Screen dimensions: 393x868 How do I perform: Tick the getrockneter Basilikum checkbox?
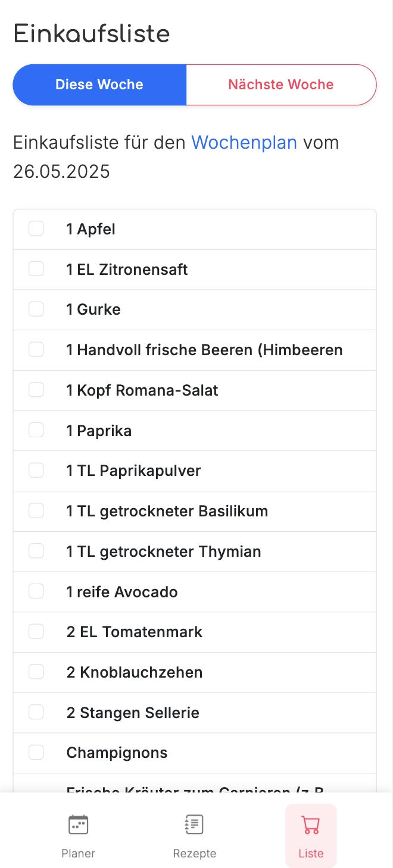[36, 511]
